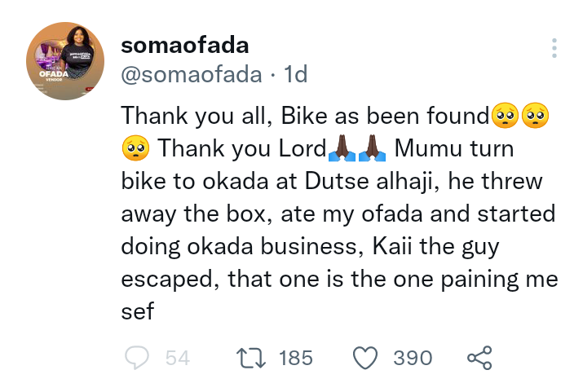Click the first pleading face emoji after 'found'

tap(504, 116)
